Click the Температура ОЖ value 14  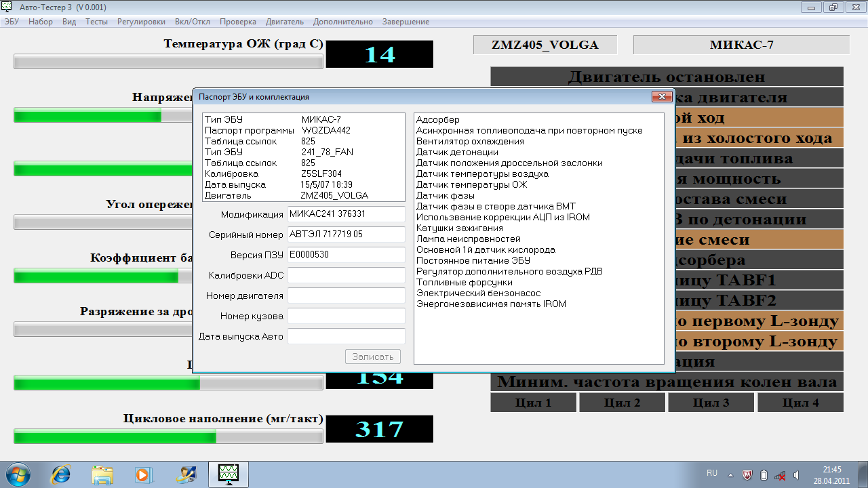click(x=379, y=54)
